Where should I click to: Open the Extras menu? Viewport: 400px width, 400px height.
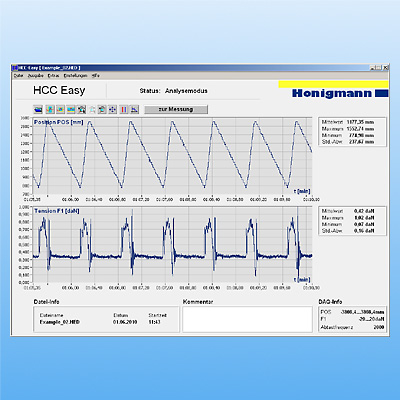click(53, 76)
